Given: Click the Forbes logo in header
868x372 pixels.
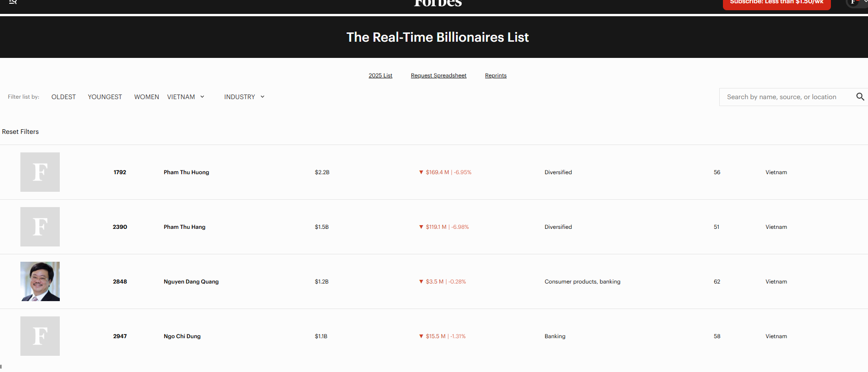Looking at the screenshot, I should click(437, 4).
